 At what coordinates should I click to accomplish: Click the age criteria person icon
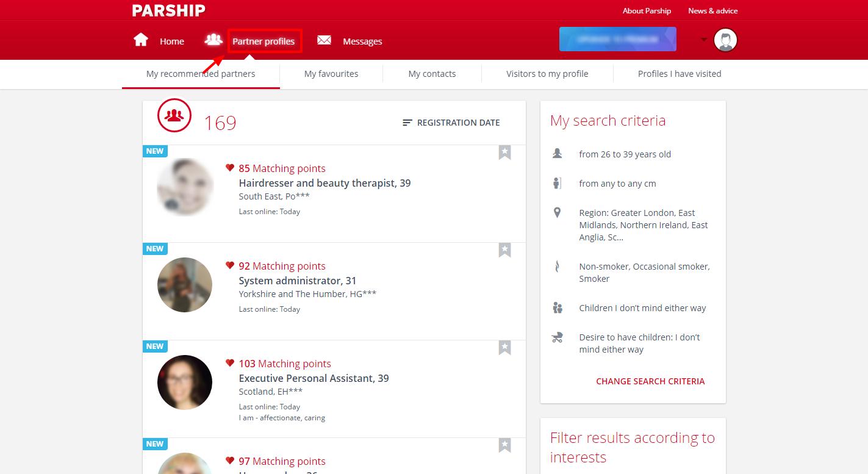pos(557,154)
